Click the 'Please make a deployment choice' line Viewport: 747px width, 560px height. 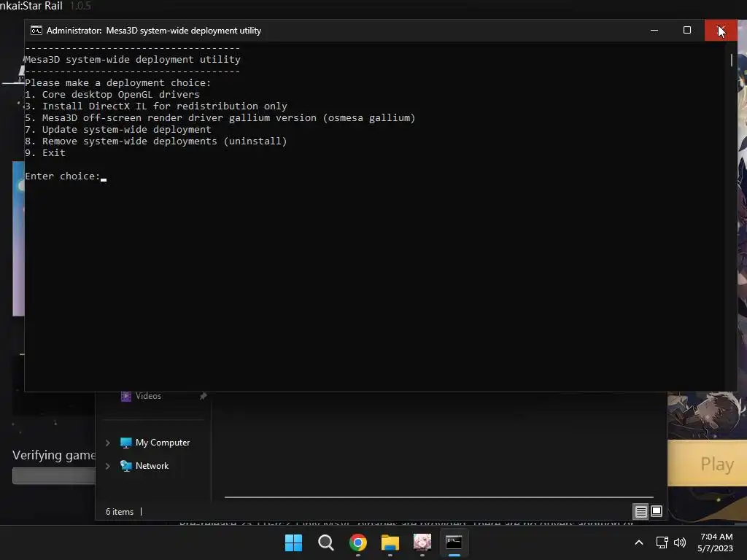point(117,83)
